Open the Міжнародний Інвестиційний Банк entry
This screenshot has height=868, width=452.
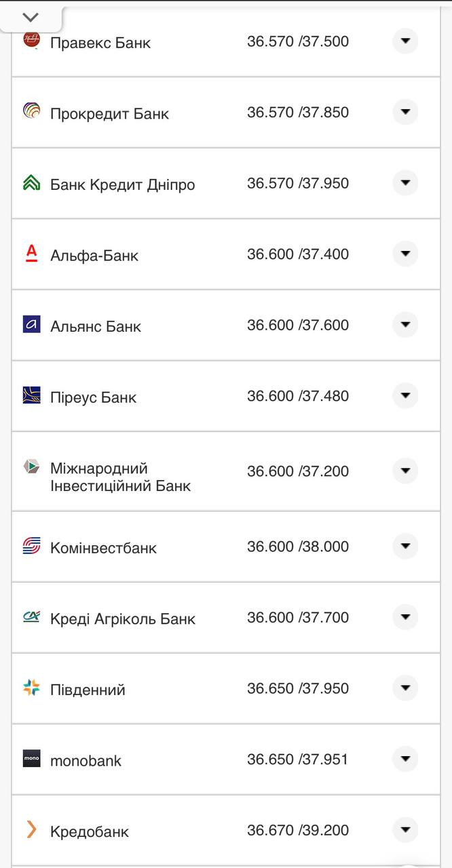[x=405, y=471]
